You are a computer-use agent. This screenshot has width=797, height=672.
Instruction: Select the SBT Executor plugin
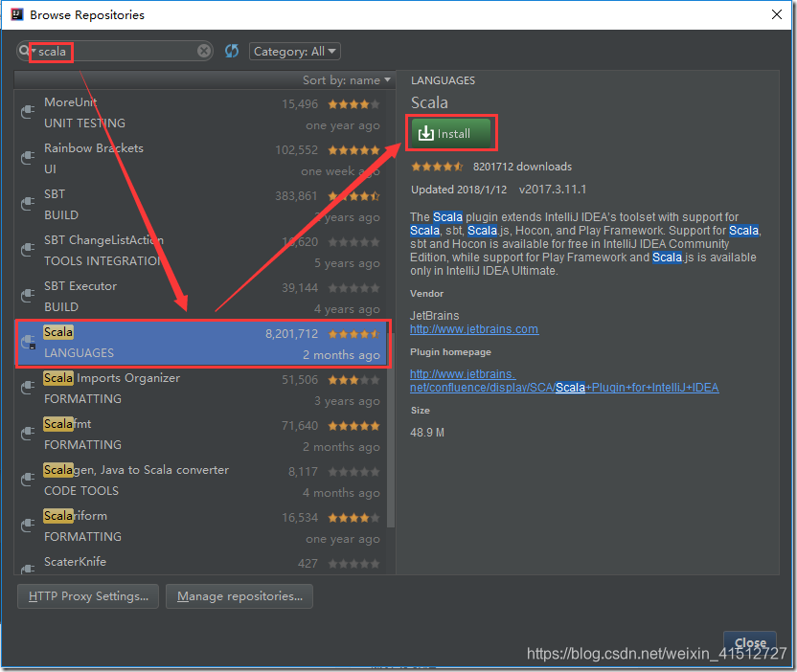tap(201, 296)
